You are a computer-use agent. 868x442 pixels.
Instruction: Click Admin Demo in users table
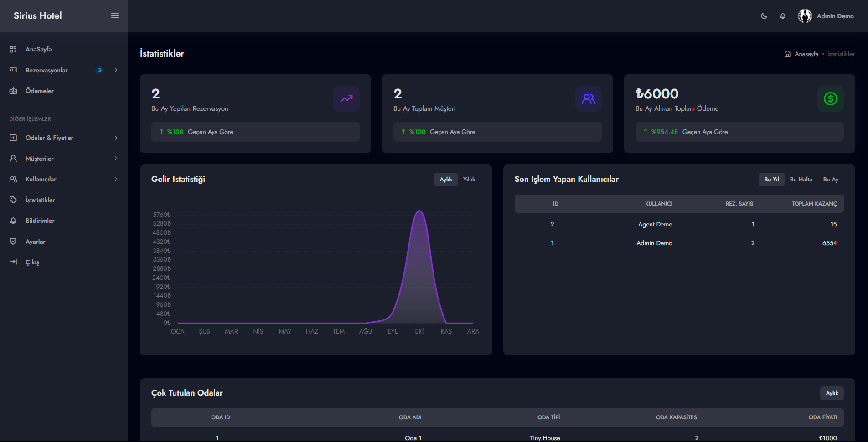[654, 243]
